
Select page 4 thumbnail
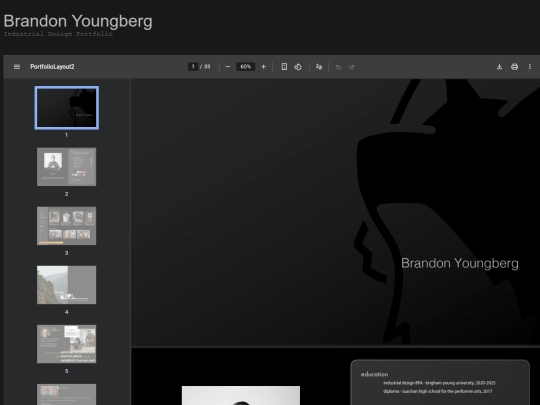(66, 285)
